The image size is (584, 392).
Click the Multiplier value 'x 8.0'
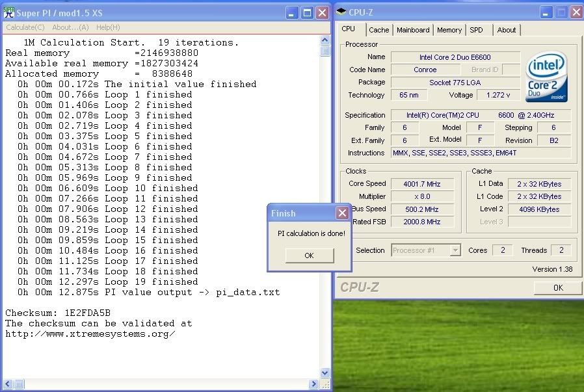click(x=422, y=196)
